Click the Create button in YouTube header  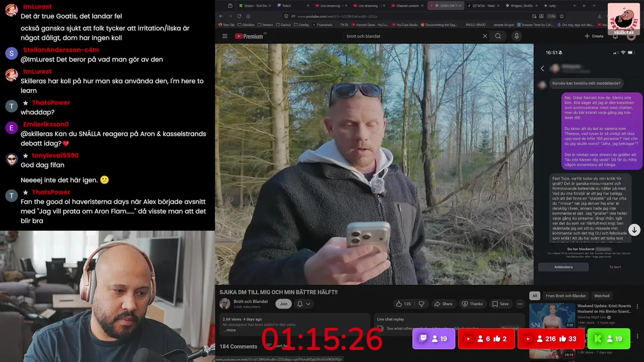tap(594, 36)
